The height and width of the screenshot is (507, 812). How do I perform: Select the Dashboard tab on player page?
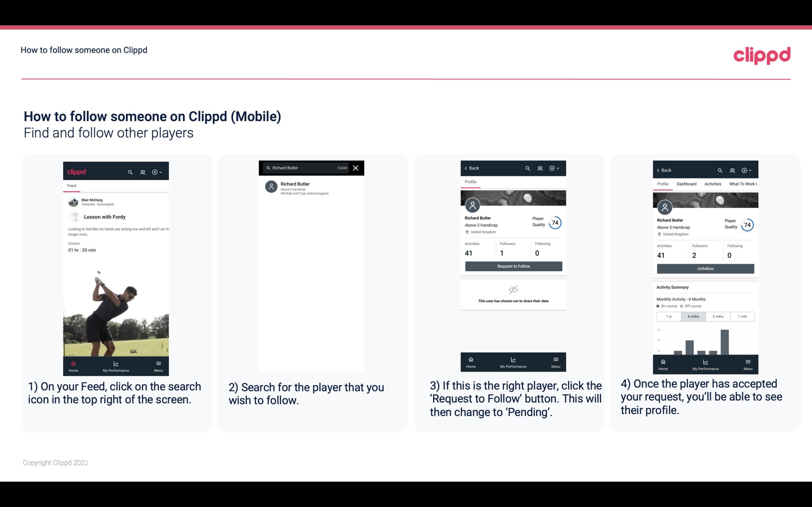pyautogui.click(x=687, y=184)
